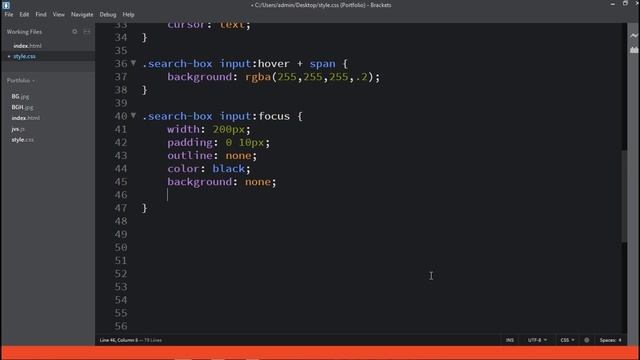Open style.css in the Portfolio tree
Image resolution: width=640 pixels, height=360 pixels.
coord(22,140)
